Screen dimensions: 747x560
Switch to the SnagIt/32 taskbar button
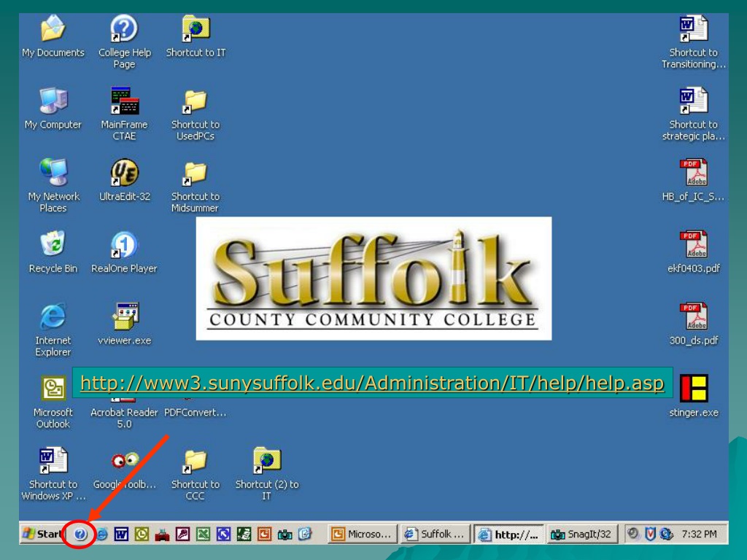[582, 534]
